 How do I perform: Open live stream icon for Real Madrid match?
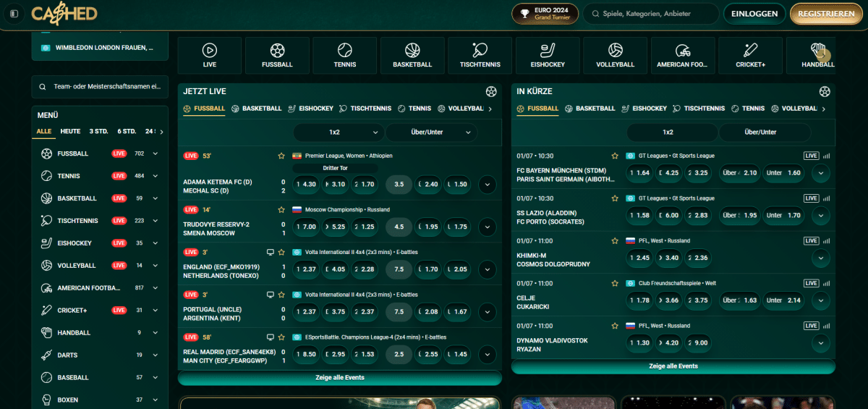(271, 337)
